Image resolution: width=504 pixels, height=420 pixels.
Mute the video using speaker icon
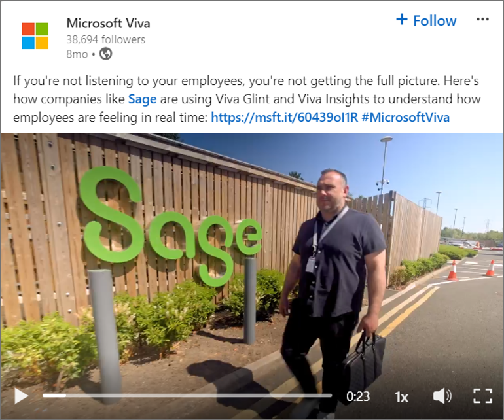click(x=442, y=396)
